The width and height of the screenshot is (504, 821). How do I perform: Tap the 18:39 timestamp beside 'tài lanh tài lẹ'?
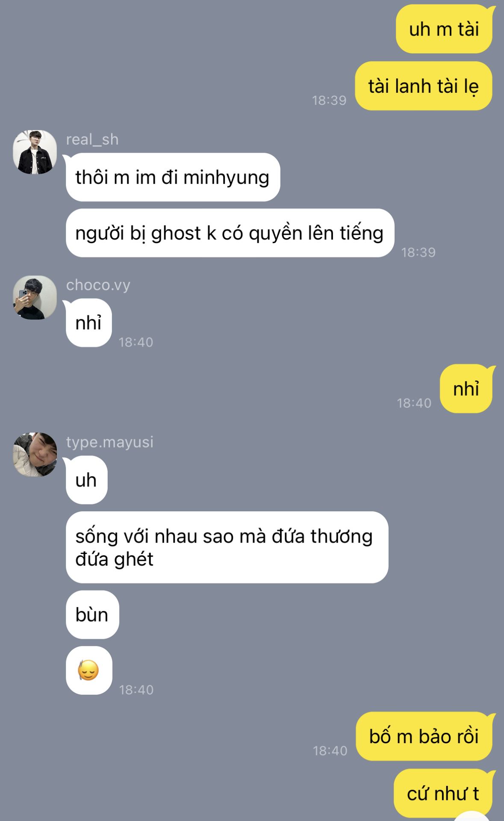(329, 100)
